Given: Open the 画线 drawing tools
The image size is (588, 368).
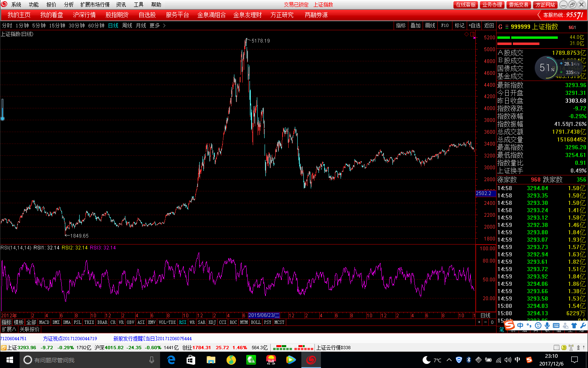Looking at the screenshot, I should point(430,25).
